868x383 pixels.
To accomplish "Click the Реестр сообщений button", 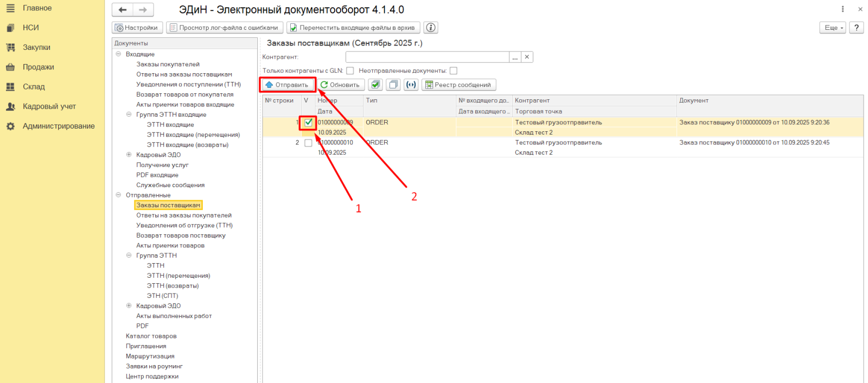I will [x=458, y=85].
